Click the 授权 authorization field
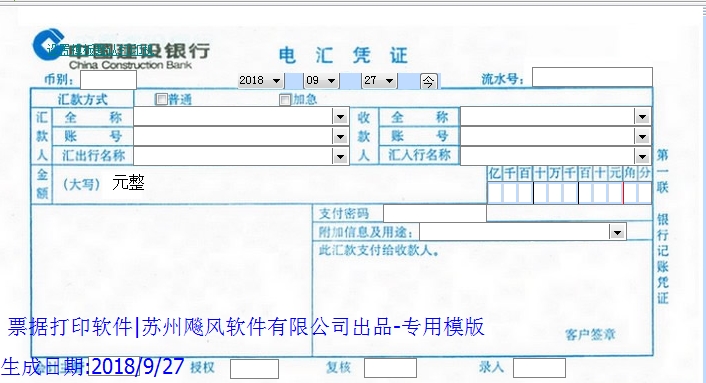706x383 pixels. [x=254, y=369]
